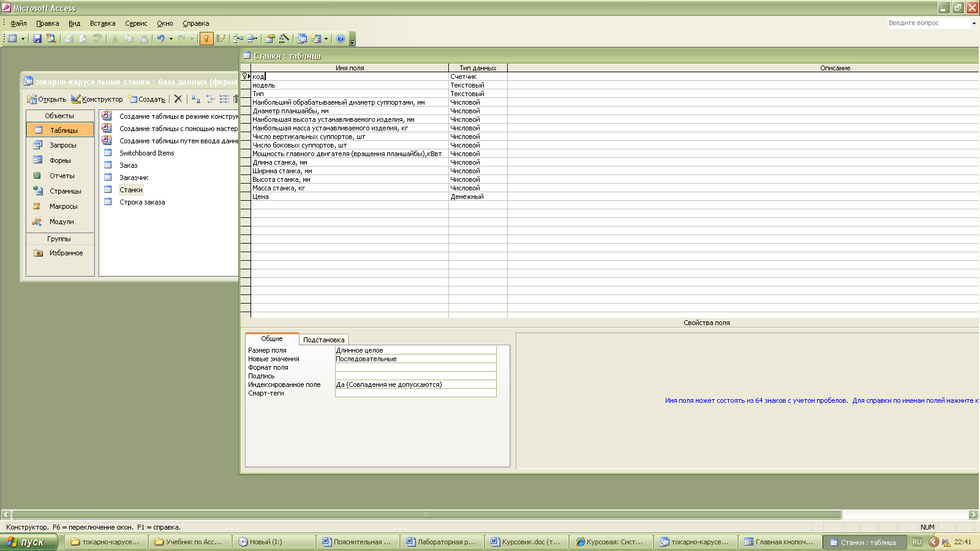
Task: Expand the help question box dropdown arrow
Action: click(x=974, y=23)
